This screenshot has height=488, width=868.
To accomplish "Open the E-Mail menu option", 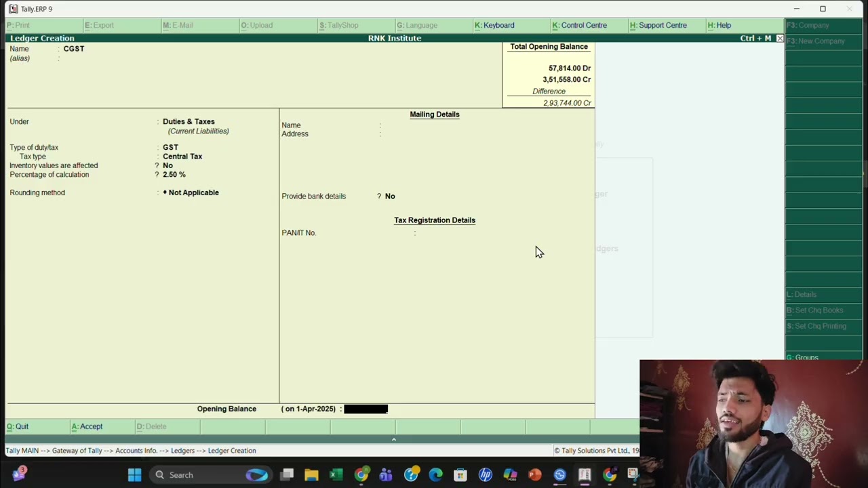I will [x=178, y=25].
